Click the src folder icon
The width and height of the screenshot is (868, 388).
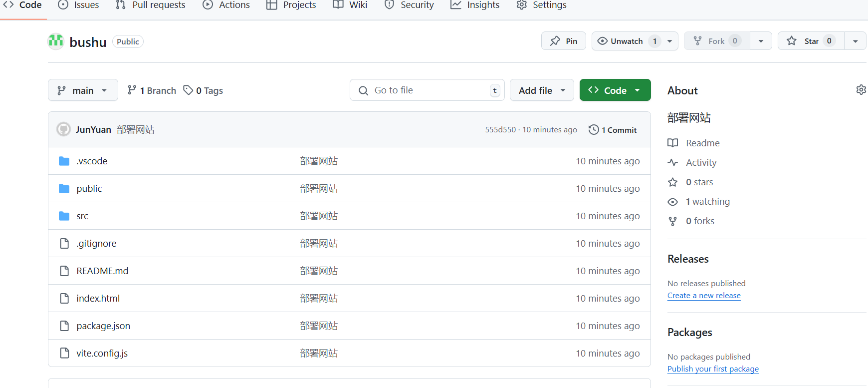click(x=64, y=216)
